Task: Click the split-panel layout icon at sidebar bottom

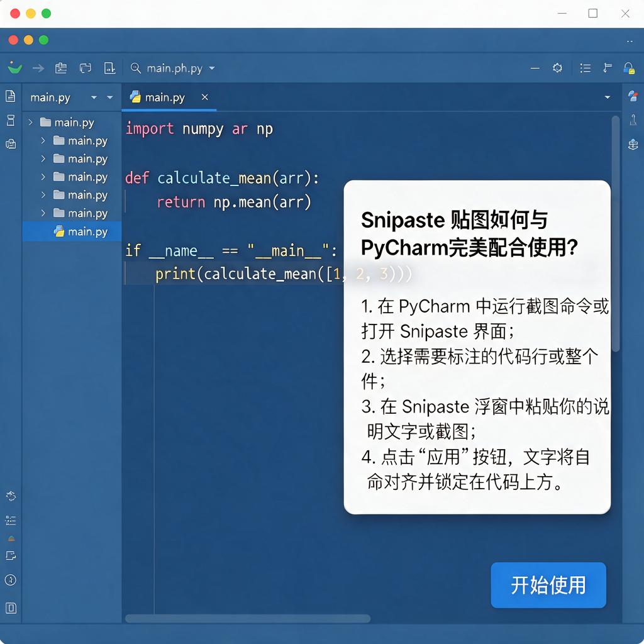Action: pos(11,608)
